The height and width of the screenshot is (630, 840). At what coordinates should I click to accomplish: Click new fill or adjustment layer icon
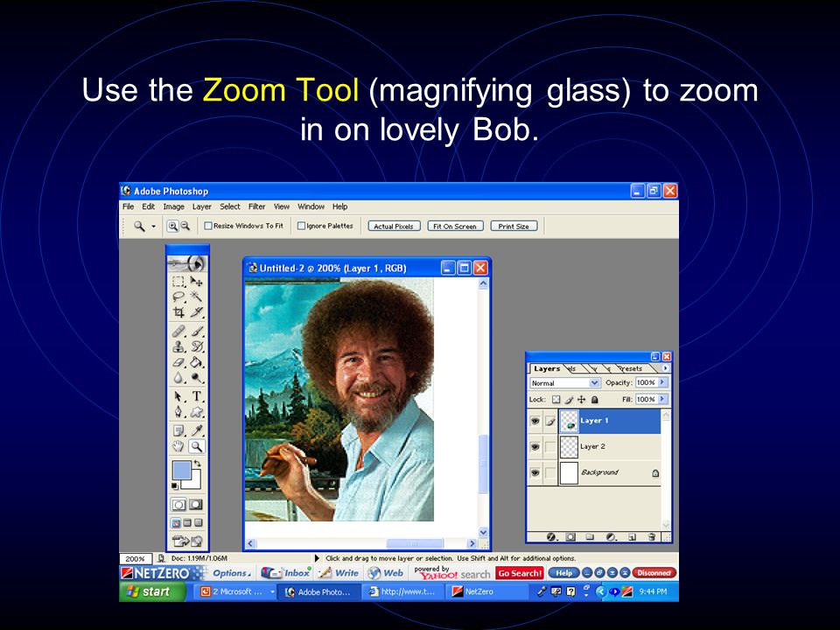coord(611,536)
